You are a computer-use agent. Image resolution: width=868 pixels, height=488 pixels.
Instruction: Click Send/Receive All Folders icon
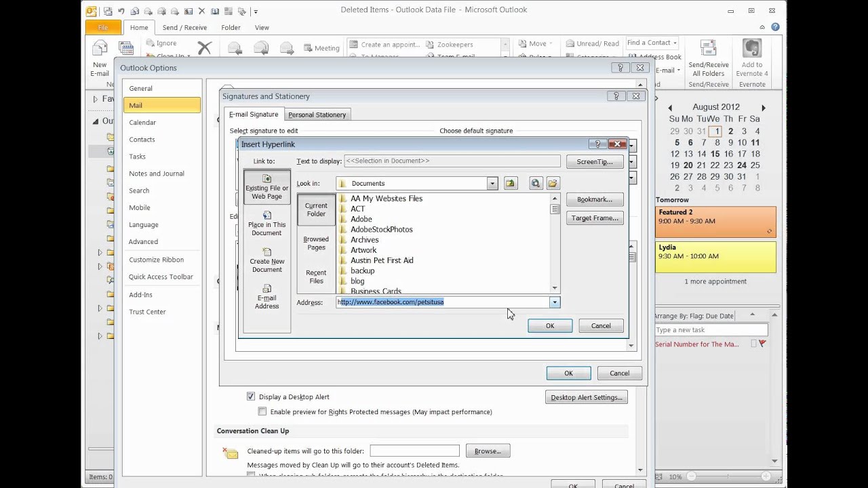709,58
